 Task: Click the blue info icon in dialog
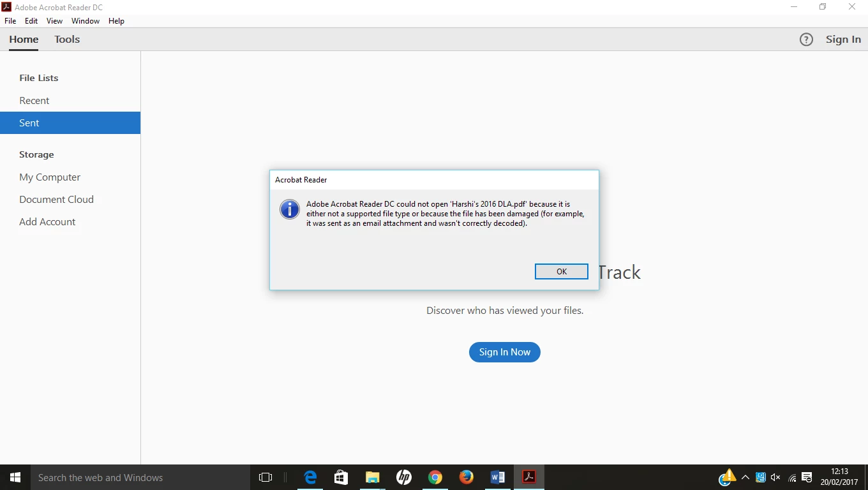pyautogui.click(x=290, y=209)
